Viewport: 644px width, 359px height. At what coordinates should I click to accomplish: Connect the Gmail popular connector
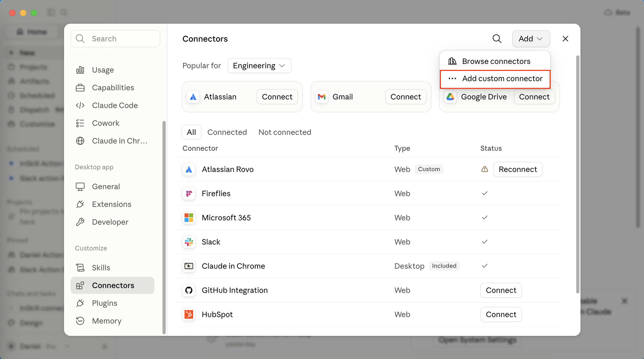(x=406, y=97)
